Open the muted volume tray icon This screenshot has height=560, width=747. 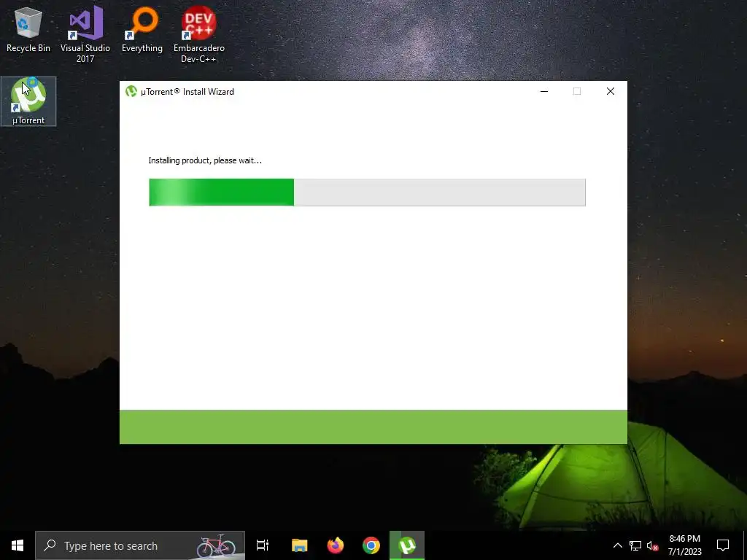(653, 545)
